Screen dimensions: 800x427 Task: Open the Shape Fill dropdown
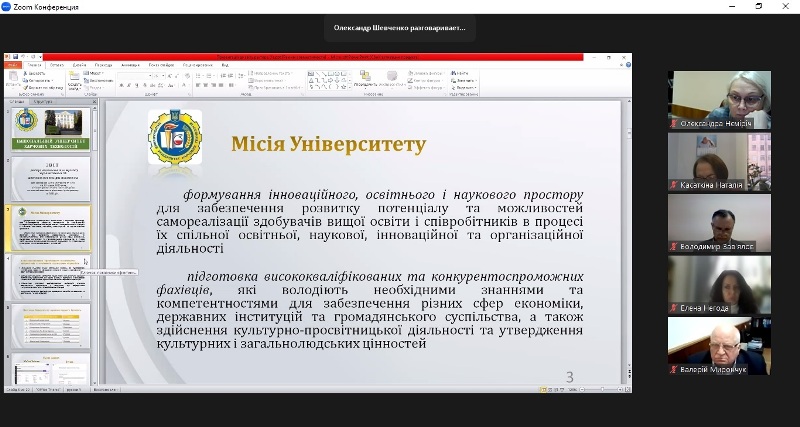426,73
